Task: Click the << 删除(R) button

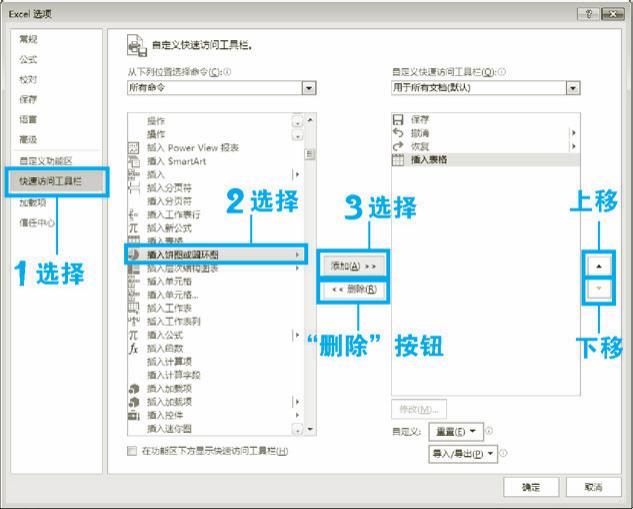Action: point(353,289)
